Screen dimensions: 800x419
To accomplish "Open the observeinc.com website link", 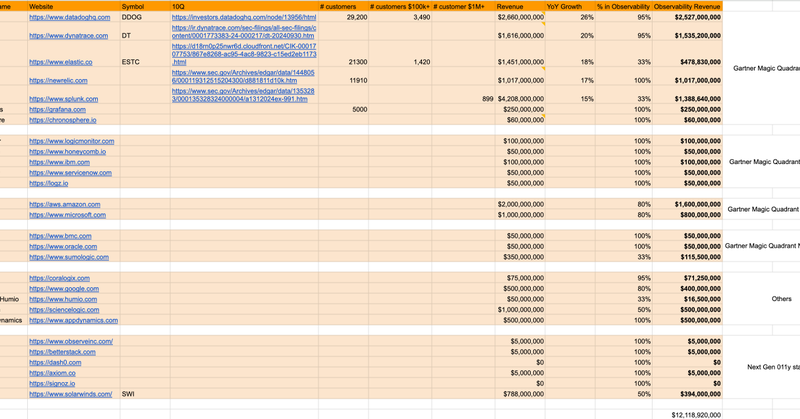I will (71, 341).
